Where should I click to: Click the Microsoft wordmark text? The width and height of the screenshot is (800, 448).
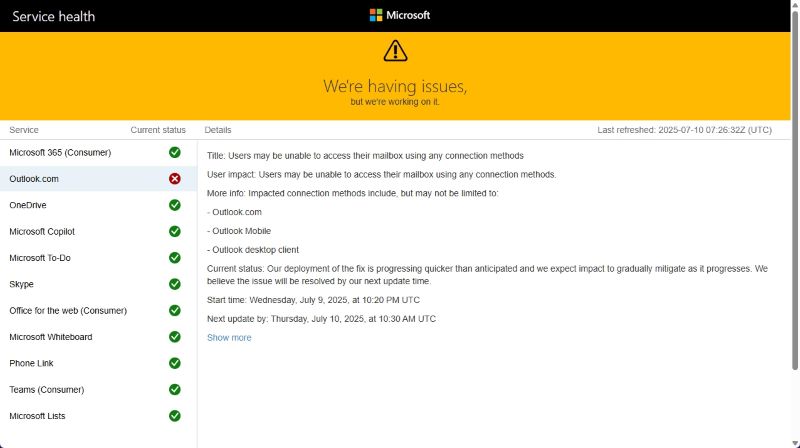point(408,15)
